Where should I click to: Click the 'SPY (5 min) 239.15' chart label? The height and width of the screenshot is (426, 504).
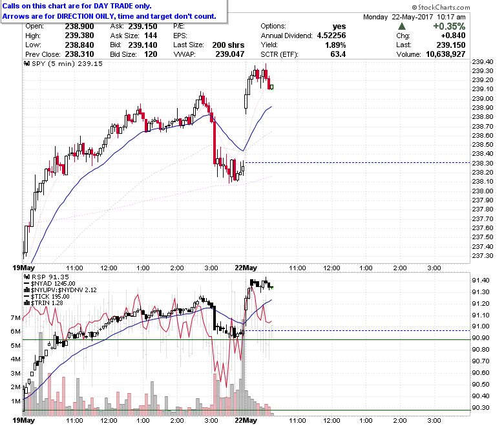pos(67,63)
